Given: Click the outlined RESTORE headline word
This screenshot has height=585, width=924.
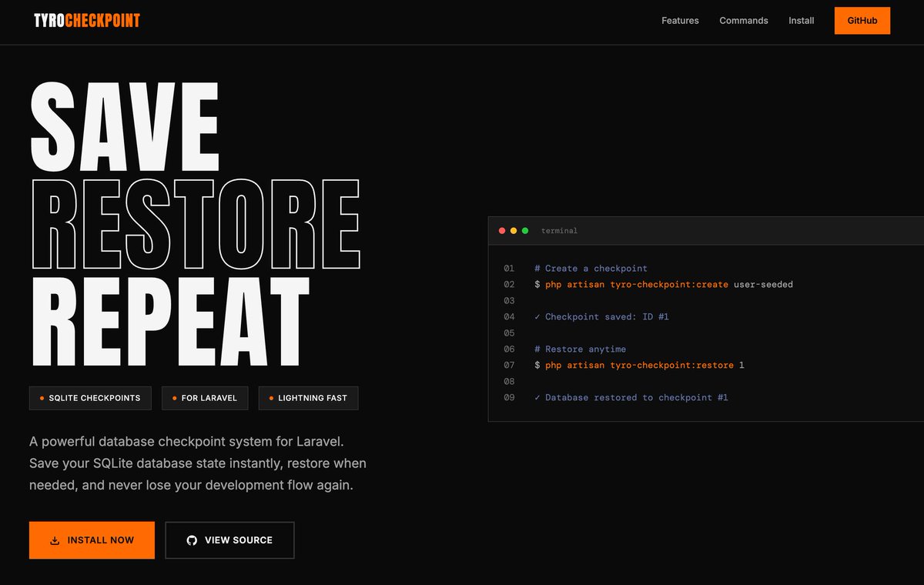Looking at the screenshot, I should pos(196,223).
